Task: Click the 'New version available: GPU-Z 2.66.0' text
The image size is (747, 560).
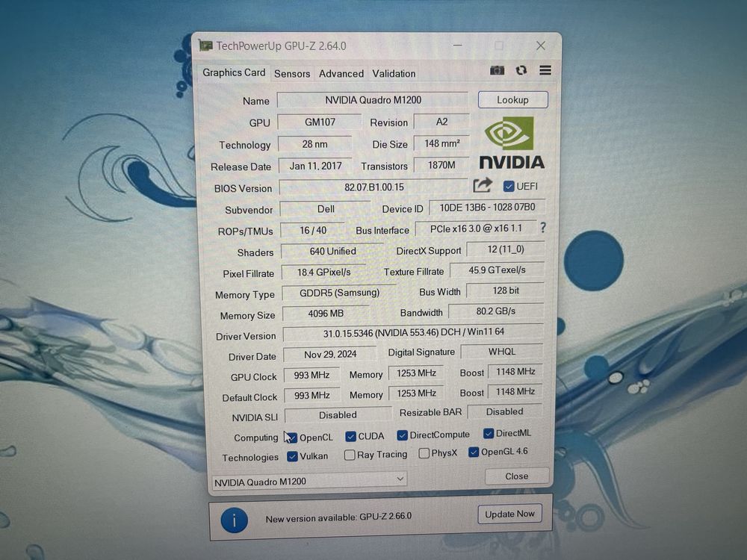Action: 338,517
